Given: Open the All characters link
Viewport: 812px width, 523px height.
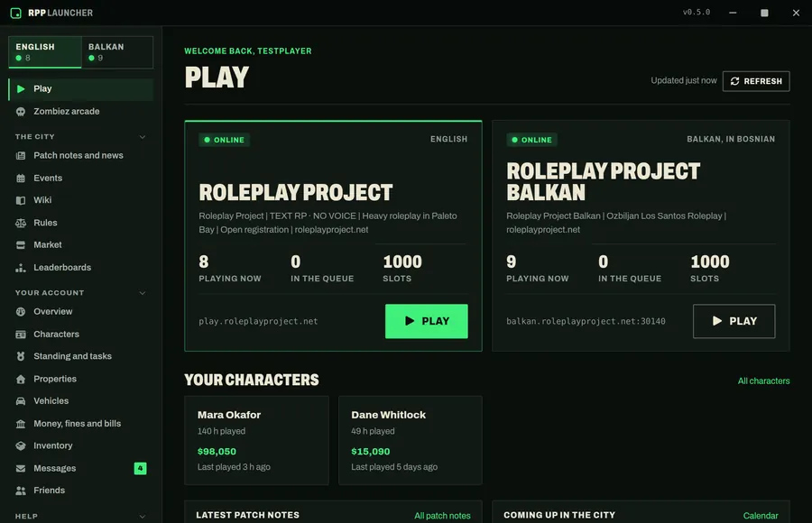Looking at the screenshot, I should click(x=763, y=381).
